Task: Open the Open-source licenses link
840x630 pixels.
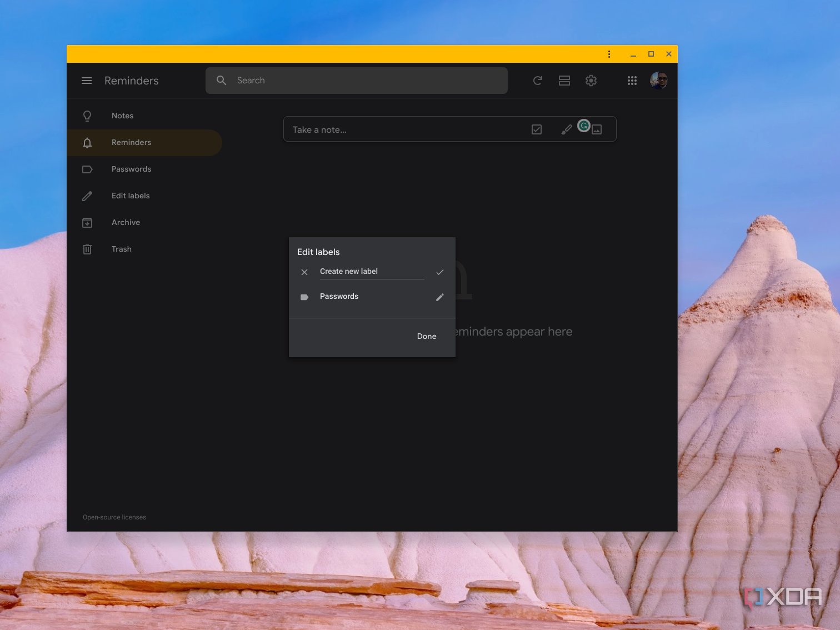Action: [x=114, y=517]
